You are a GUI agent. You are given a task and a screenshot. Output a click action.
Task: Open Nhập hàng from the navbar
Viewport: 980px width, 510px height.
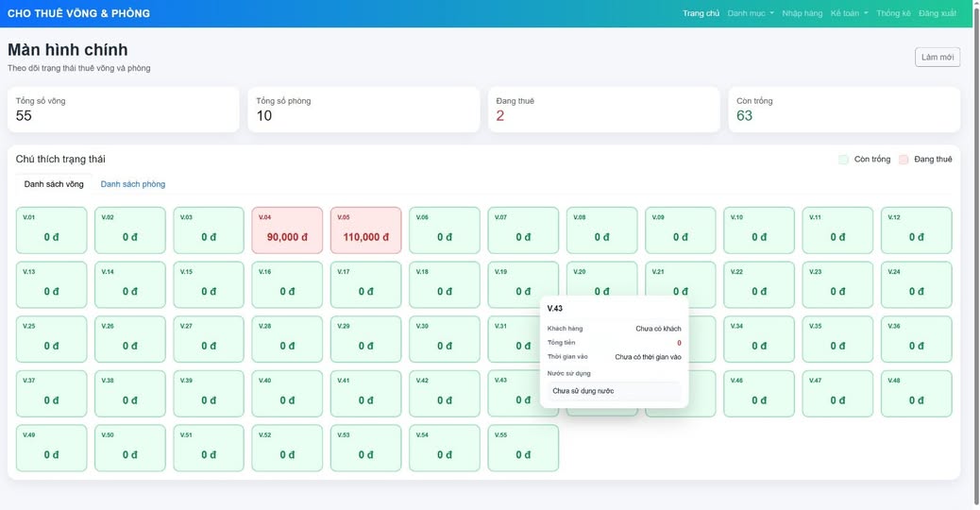coord(802,13)
